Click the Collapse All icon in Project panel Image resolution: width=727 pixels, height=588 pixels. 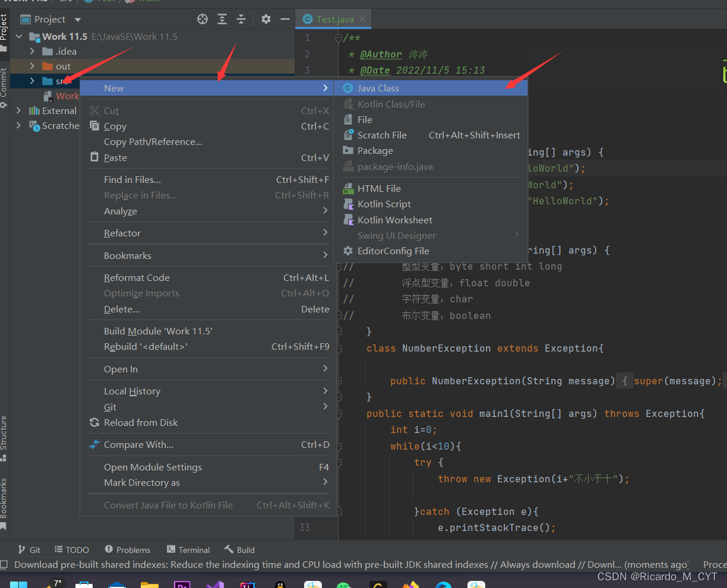point(241,19)
